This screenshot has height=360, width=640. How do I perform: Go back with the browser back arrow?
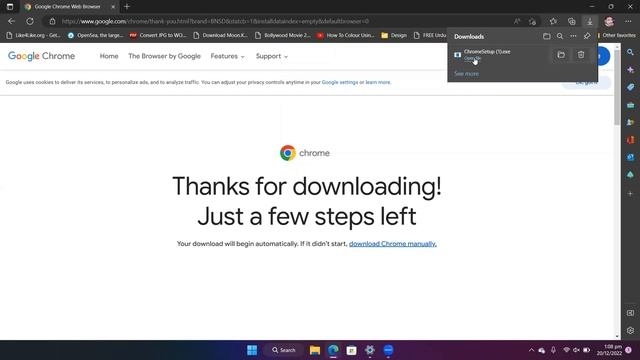tap(11, 21)
